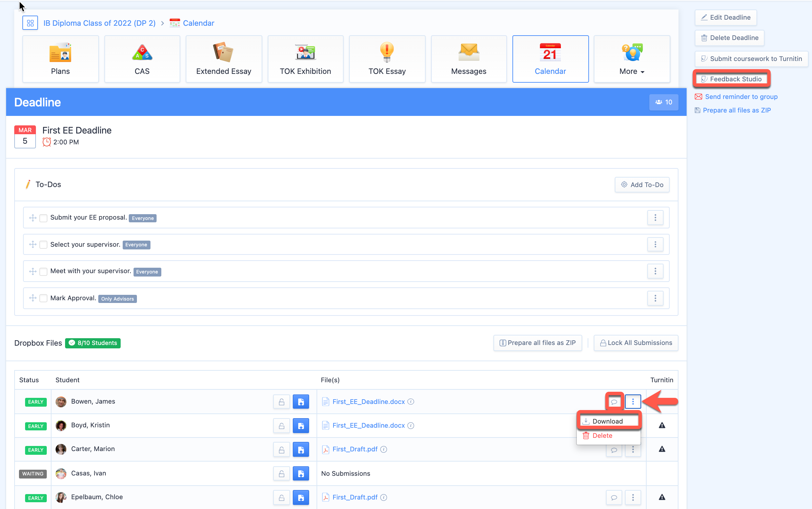Toggle lock for Boyd, Kristin submission

(x=282, y=426)
